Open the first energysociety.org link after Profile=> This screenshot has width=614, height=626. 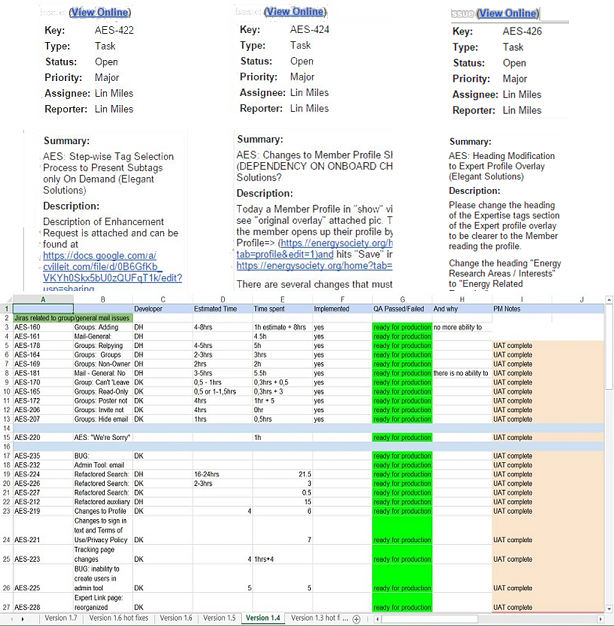point(315,249)
